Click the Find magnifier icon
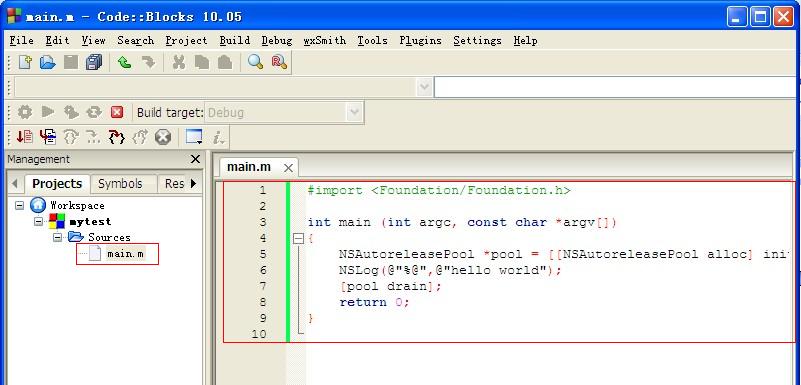Viewport: 801px width, 385px height. (255, 62)
